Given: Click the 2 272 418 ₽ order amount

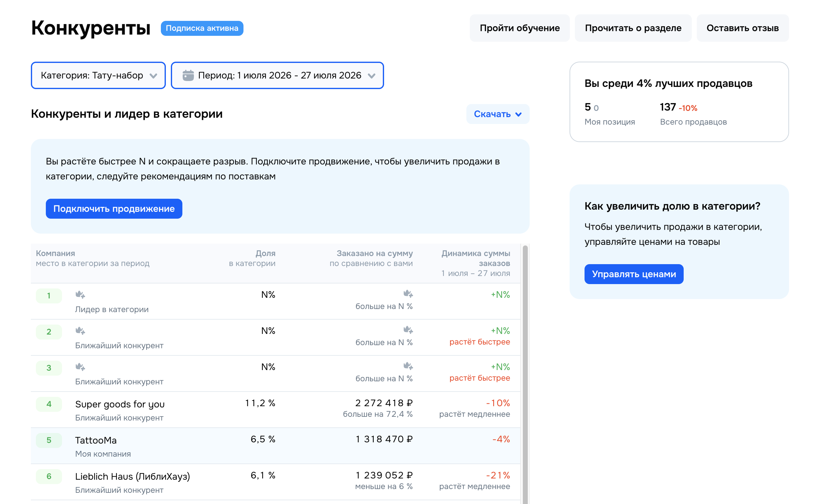Looking at the screenshot, I should [384, 403].
